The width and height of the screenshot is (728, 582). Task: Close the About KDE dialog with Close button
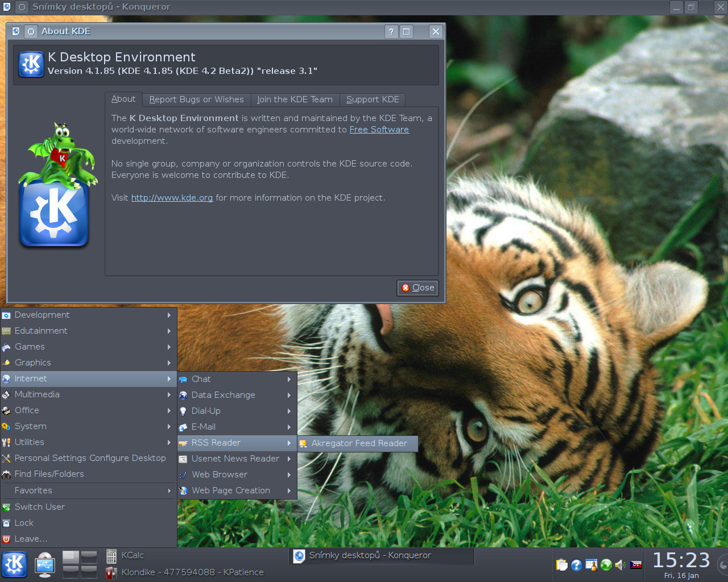coord(417,288)
